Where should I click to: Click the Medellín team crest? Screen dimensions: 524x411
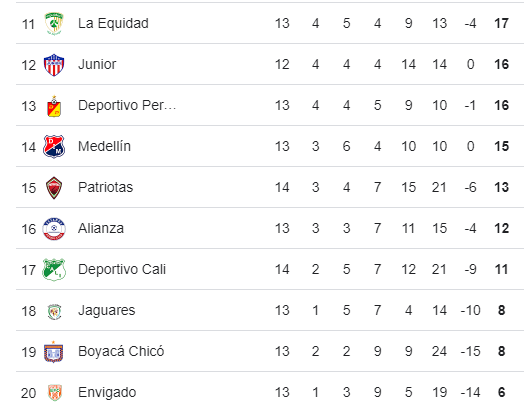(54, 147)
